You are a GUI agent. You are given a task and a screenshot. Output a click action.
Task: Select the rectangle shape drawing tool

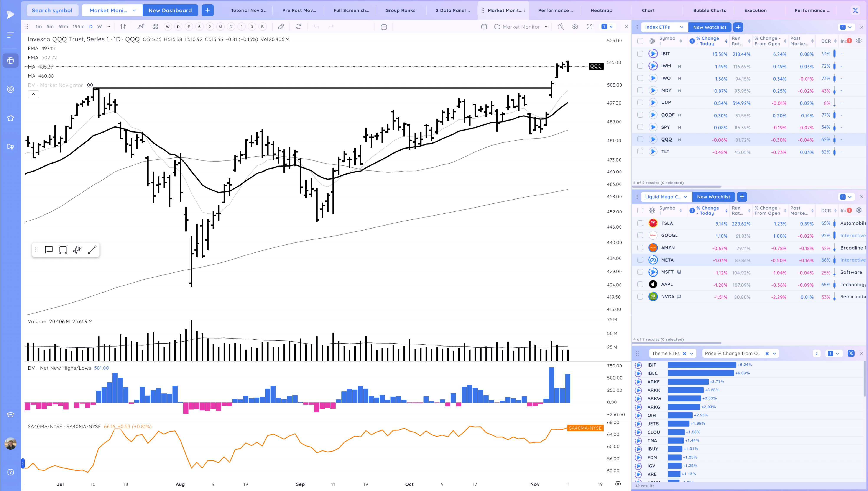[63, 250]
